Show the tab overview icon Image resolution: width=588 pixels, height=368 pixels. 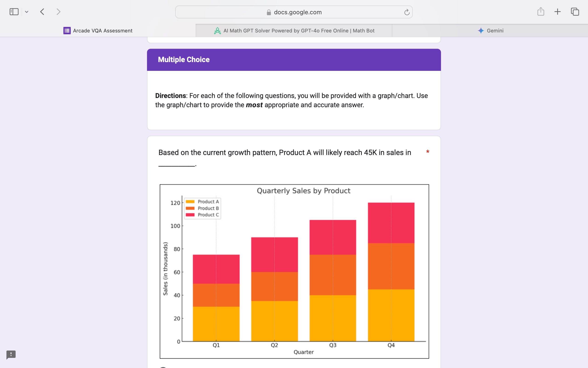575,12
